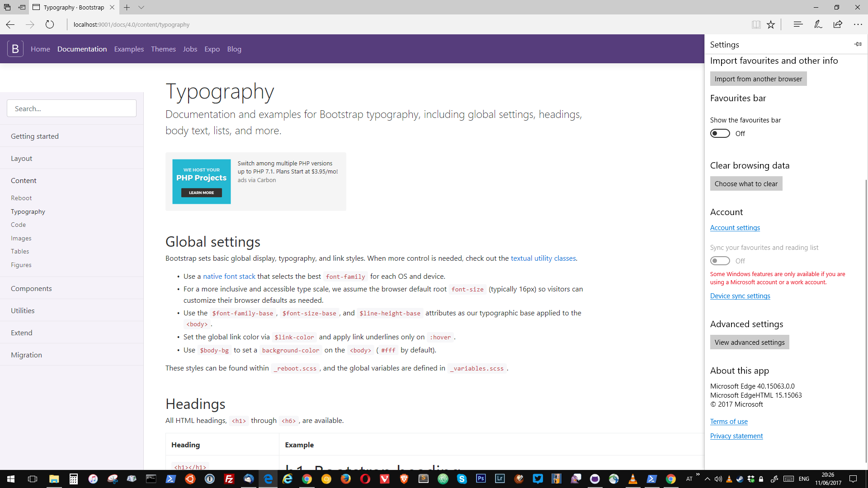Toggle Show the favourites bar switch

[720, 133]
